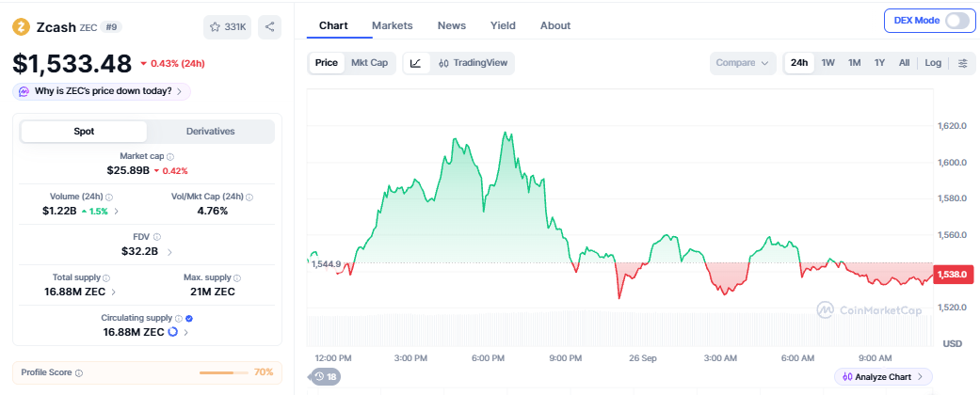
Task: Select 24h time range
Action: pos(799,63)
